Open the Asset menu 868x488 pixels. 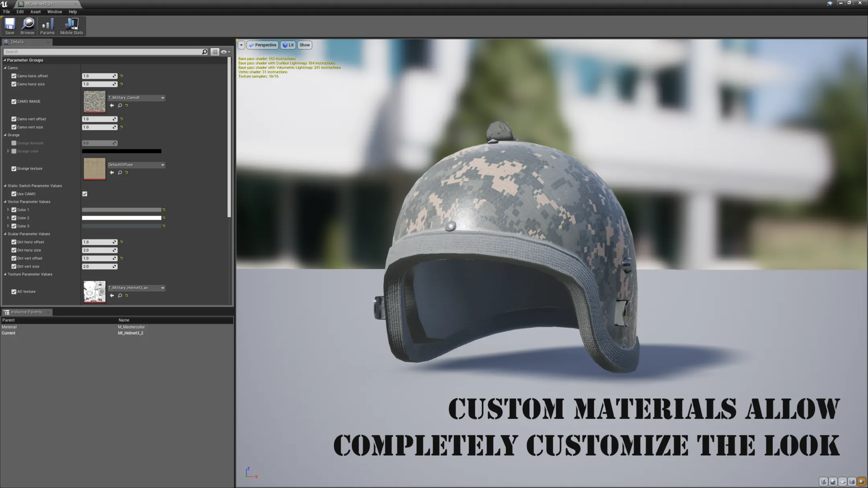click(35, 12)
